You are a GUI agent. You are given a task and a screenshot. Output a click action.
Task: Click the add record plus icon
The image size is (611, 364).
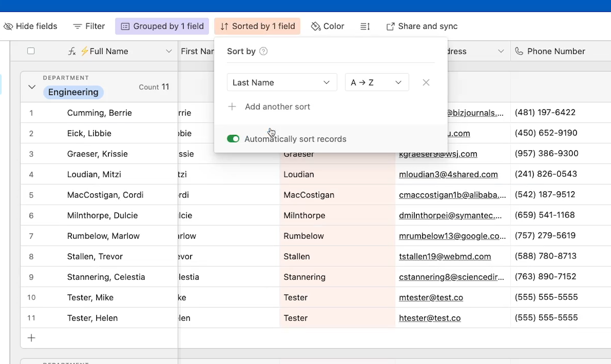tap(31, 338)
